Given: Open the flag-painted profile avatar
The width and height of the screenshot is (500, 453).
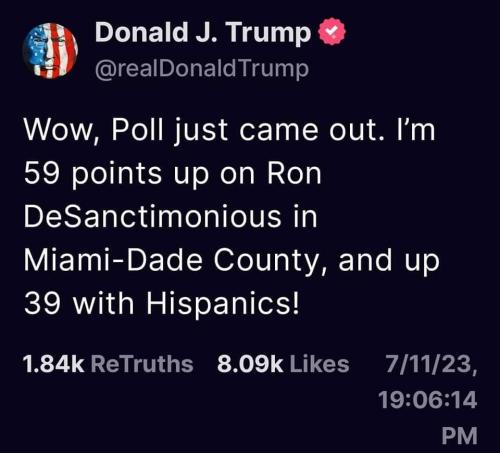Looking at the screenshot, I should pyautogui.click(x=50, y=50).
